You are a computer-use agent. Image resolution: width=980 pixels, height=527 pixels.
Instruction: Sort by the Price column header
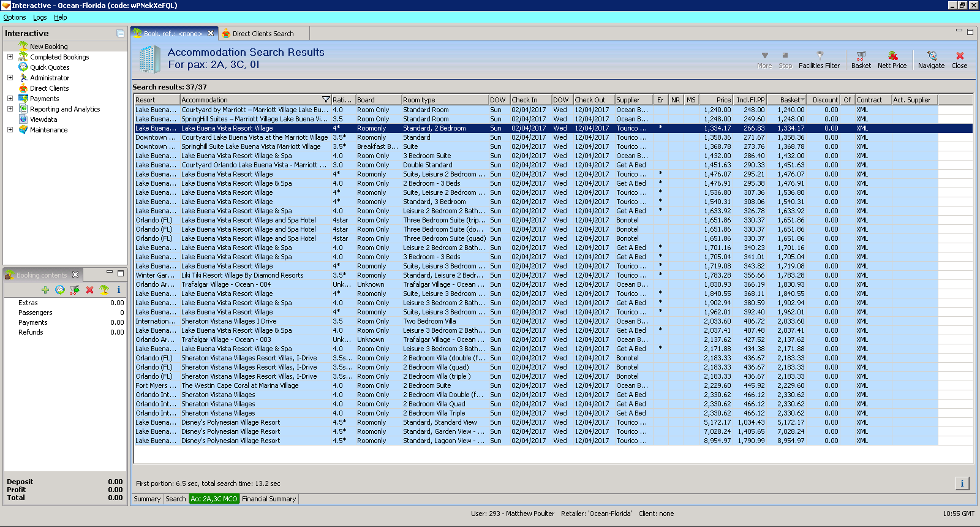(715, 100)
